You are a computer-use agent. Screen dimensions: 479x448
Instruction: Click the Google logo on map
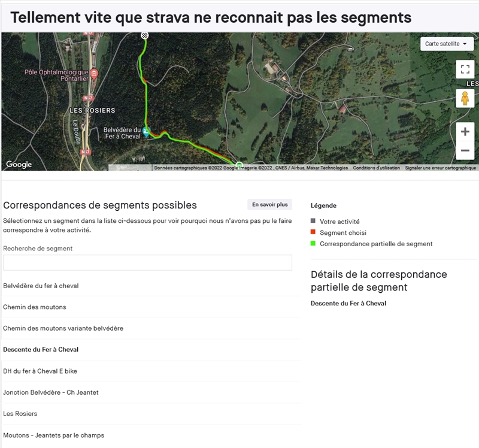coord(19,164)
